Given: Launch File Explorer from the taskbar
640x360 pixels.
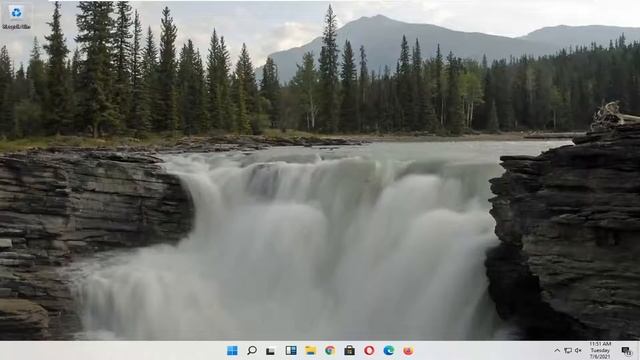Looking at the screenshot, I should (x=311, y=350).
